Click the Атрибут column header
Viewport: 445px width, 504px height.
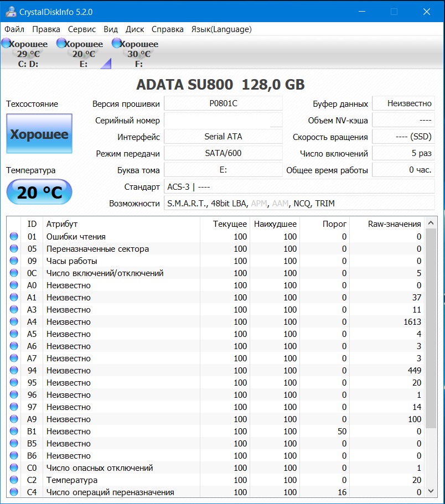(x=122, y=224)
